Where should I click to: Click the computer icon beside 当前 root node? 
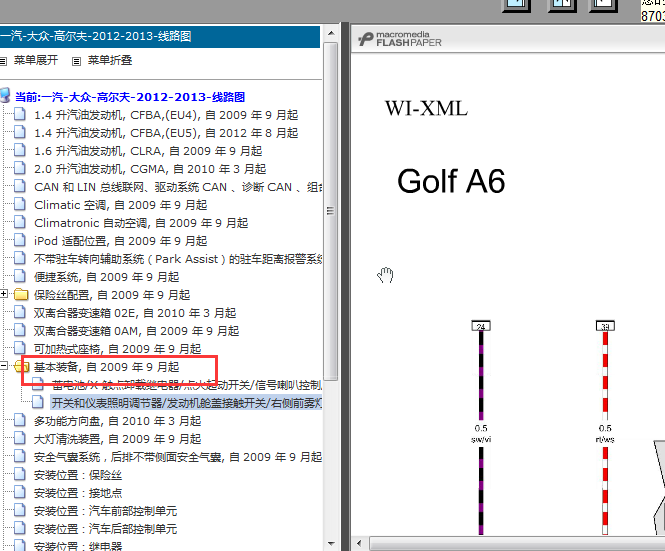coord(5,96)
